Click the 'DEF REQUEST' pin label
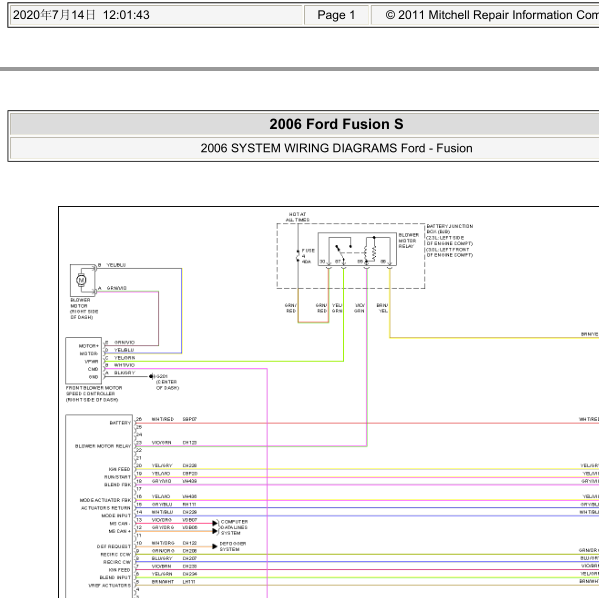 coord(114,547)
